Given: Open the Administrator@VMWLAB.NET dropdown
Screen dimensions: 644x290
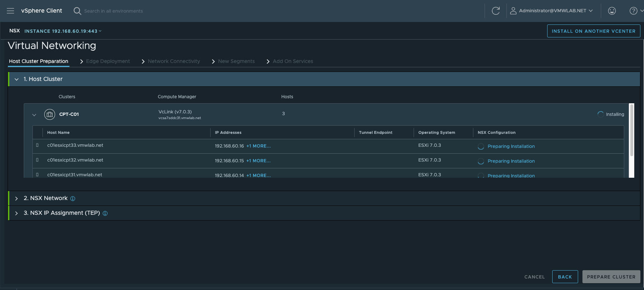Looking at the screenshot, I should pos(555,11).
